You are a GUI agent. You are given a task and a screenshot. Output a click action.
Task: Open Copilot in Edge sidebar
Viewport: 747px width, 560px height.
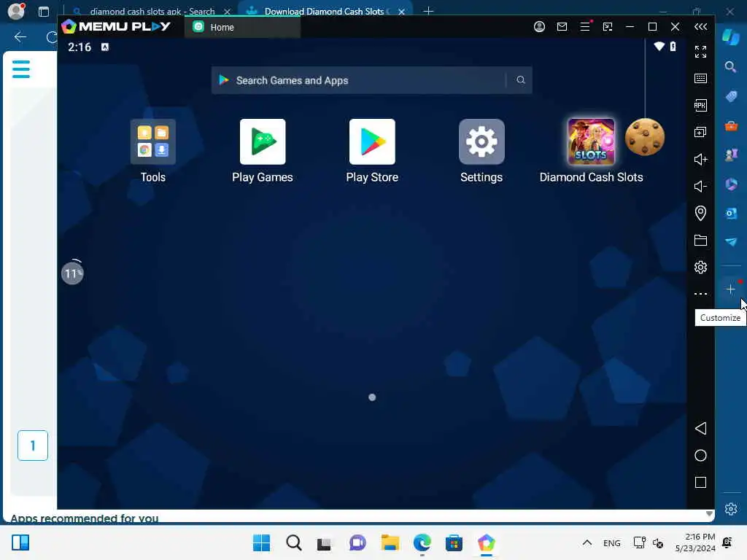click(x=731, y=36)
